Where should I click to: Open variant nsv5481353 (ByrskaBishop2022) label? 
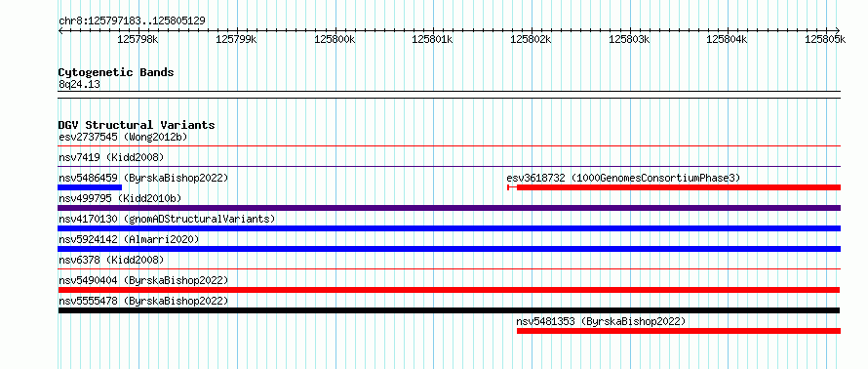click(601, 321)
